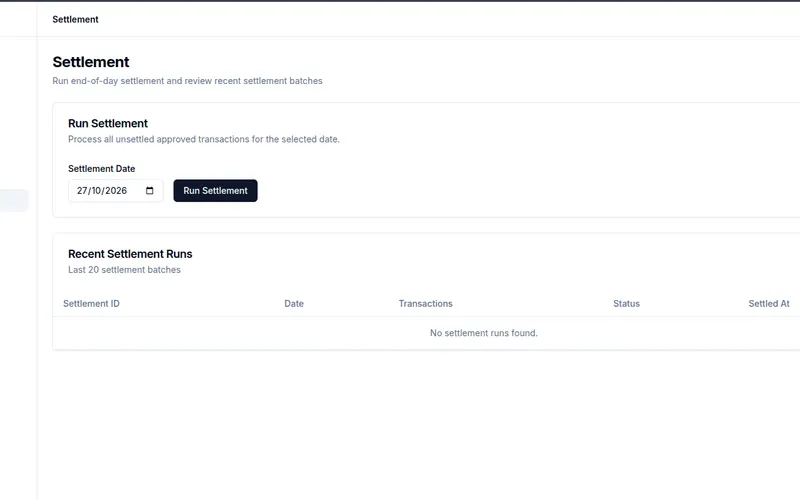
Task: Select the day value 27 in date field
Action: coord(82,191)
